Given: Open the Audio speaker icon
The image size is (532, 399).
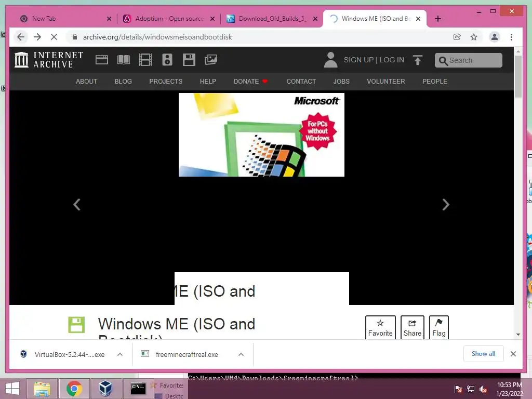Looking at the screenshot, I should click(x=167, y=60).
